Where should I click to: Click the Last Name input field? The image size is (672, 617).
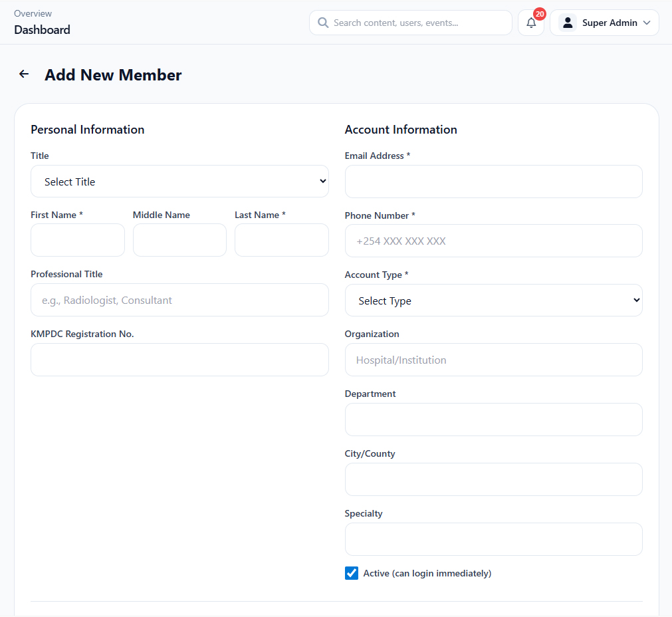point(282,240)
